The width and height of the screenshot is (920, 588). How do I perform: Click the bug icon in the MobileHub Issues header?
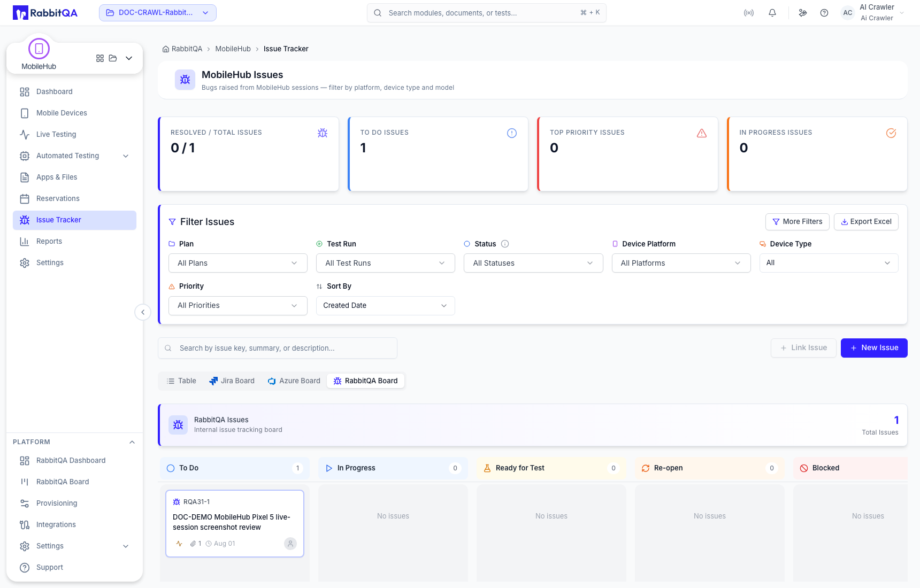185,80
